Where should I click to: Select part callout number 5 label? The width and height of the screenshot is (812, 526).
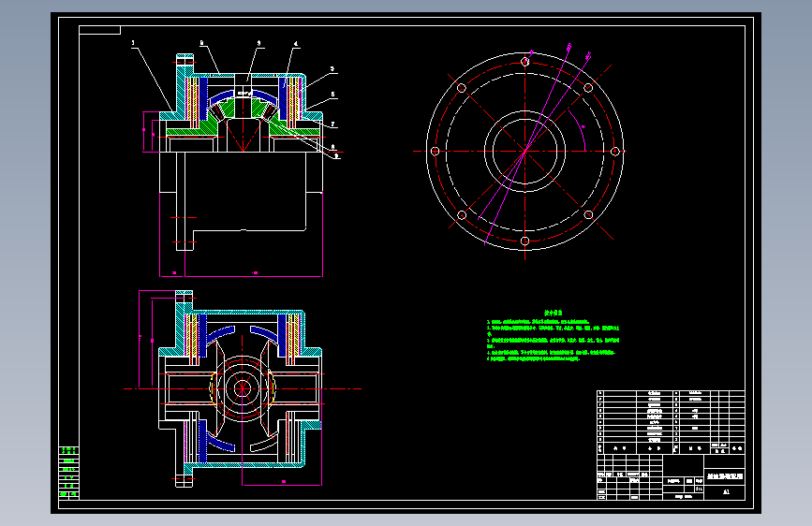click(332, 68)
